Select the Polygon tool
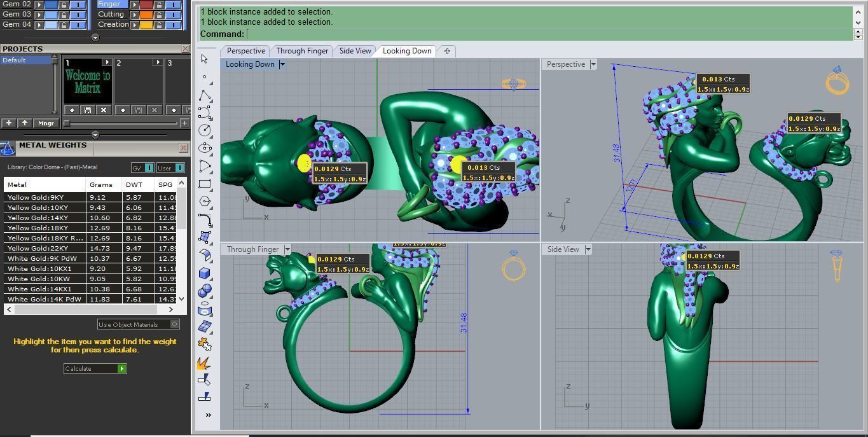The width and height of the screenshot is (868, 437). [205, 202]
